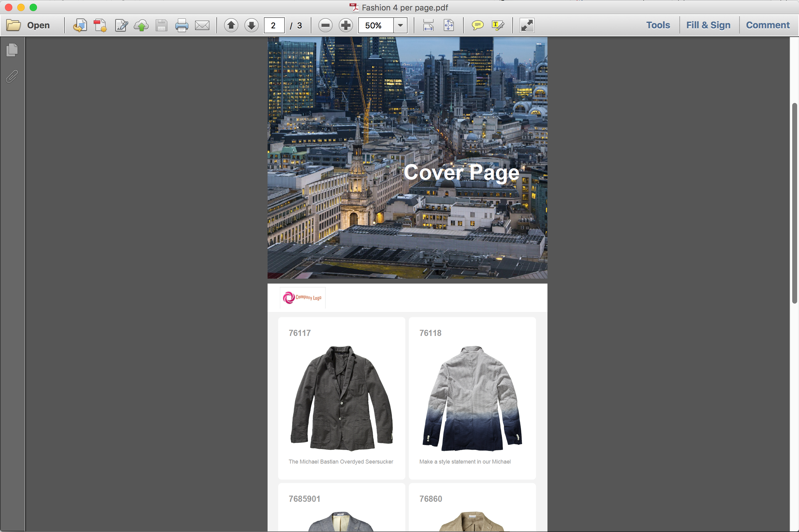
Task: Click the dark gray blazer image
Action: click(x=341, y=398)
